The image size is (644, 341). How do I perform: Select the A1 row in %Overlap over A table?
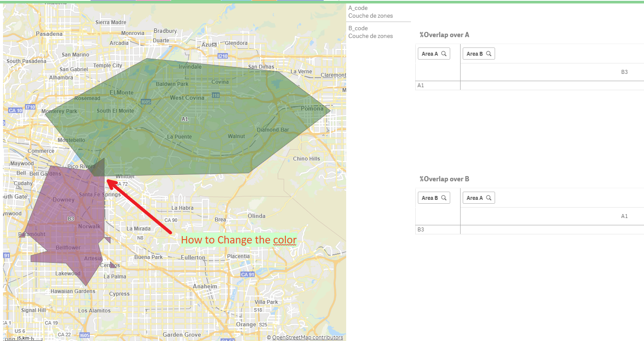point(421,85)
